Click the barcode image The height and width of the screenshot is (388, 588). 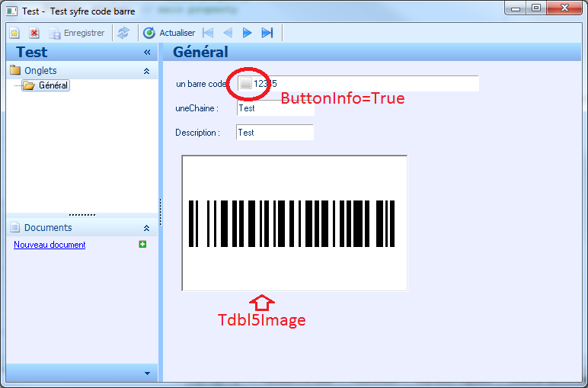click(294, 223)
